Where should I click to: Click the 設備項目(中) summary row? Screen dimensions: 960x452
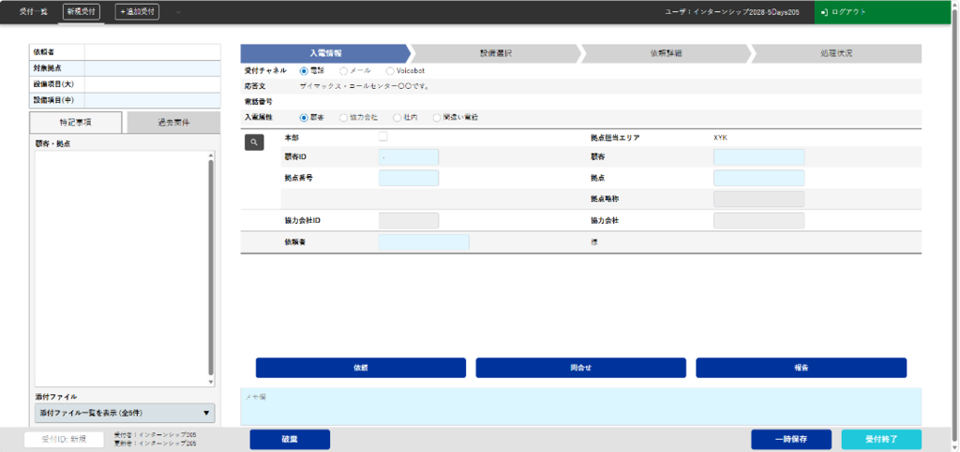click(x=125, y=100)
